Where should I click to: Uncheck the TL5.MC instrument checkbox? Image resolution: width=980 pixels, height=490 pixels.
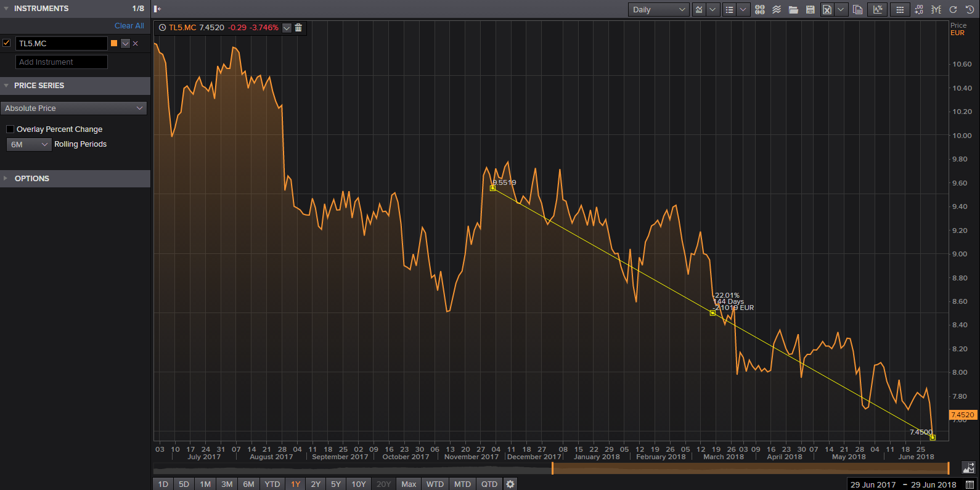coord(7,43)
